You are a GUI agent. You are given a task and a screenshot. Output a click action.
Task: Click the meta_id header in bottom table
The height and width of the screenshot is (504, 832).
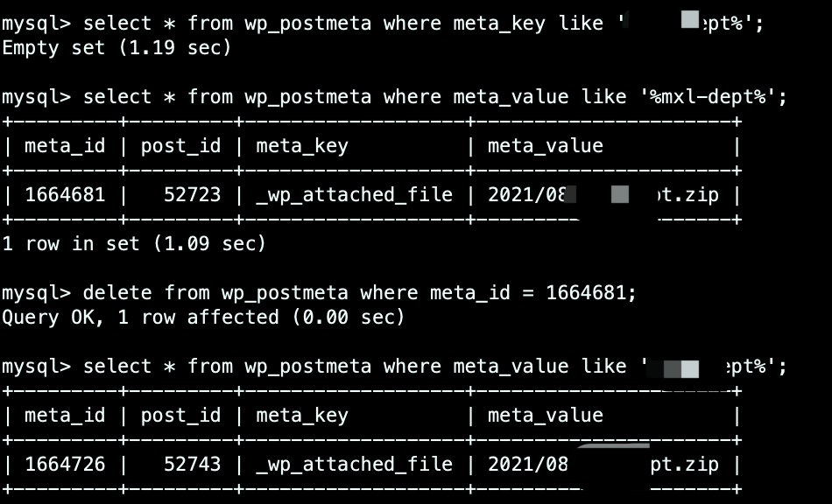coord(65,415)
